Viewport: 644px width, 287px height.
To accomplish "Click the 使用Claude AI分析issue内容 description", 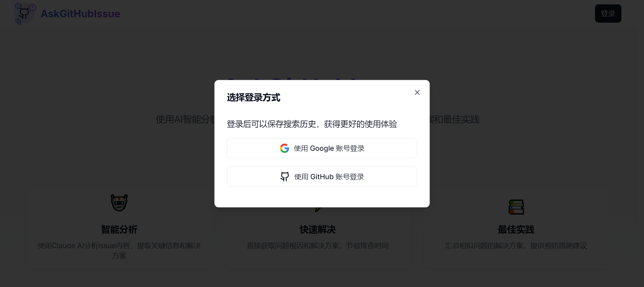I will [x=119, y=250].
